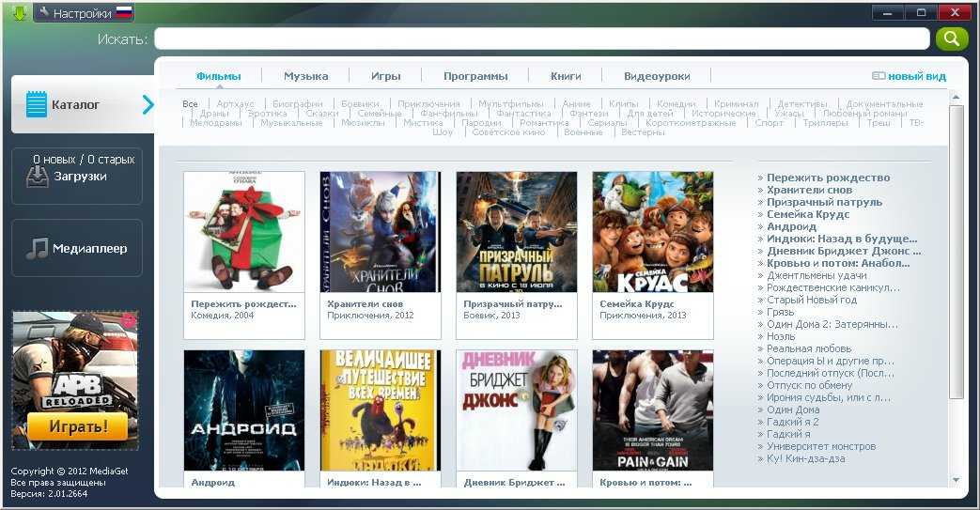
Task: Filter by genre Советское кино
Action: [508, 131]
